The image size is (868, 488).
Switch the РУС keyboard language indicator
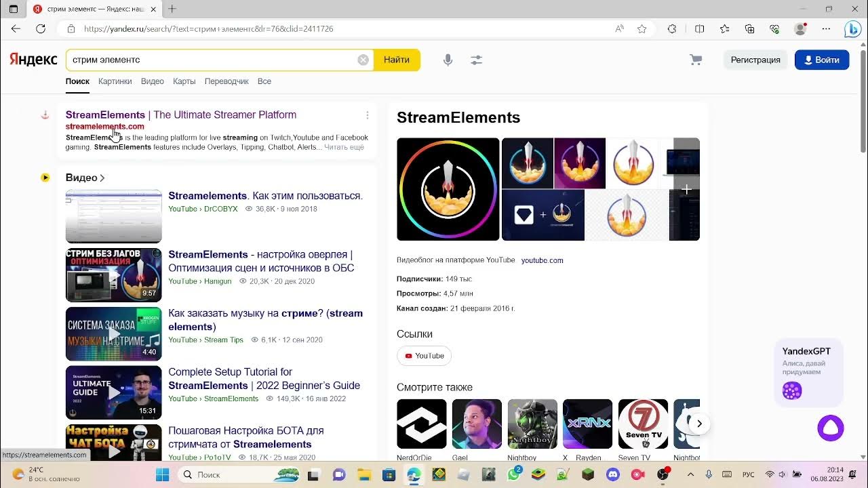coord(749,474)
